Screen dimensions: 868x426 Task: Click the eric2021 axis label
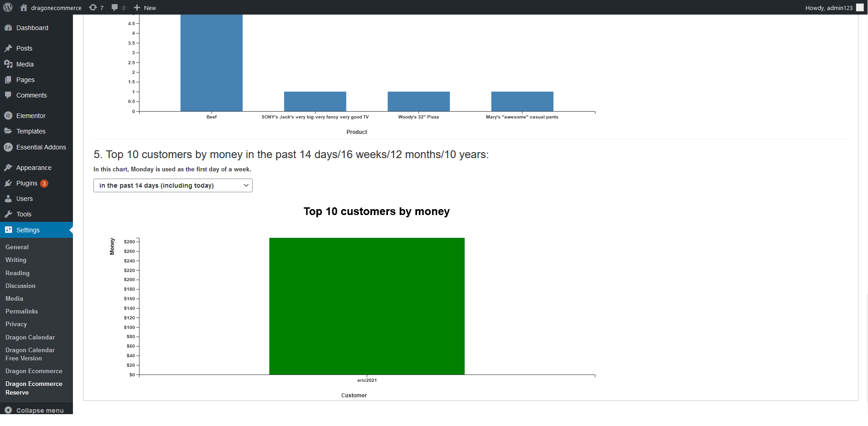(x=367, y=380)
